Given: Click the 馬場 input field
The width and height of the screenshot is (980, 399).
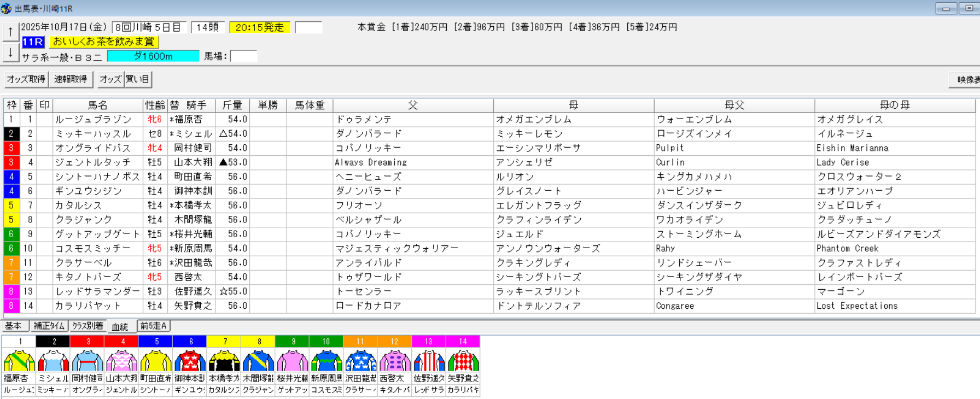Looking at the screenshot, I should coord(243,56).
